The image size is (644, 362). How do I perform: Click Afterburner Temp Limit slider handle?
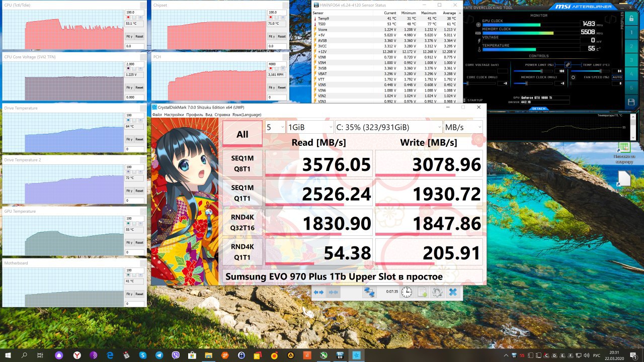(x=600, y=71)
